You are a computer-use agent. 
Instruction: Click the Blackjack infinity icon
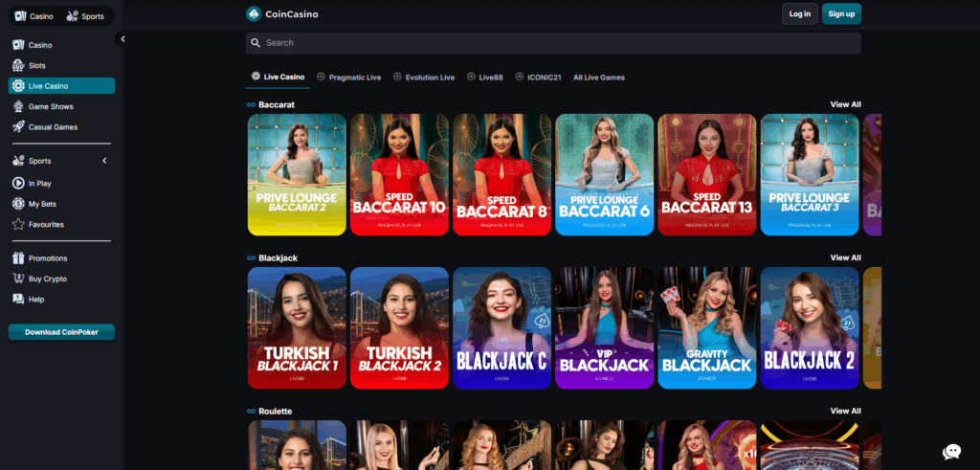pyautogui.click(x=252, y=258)
